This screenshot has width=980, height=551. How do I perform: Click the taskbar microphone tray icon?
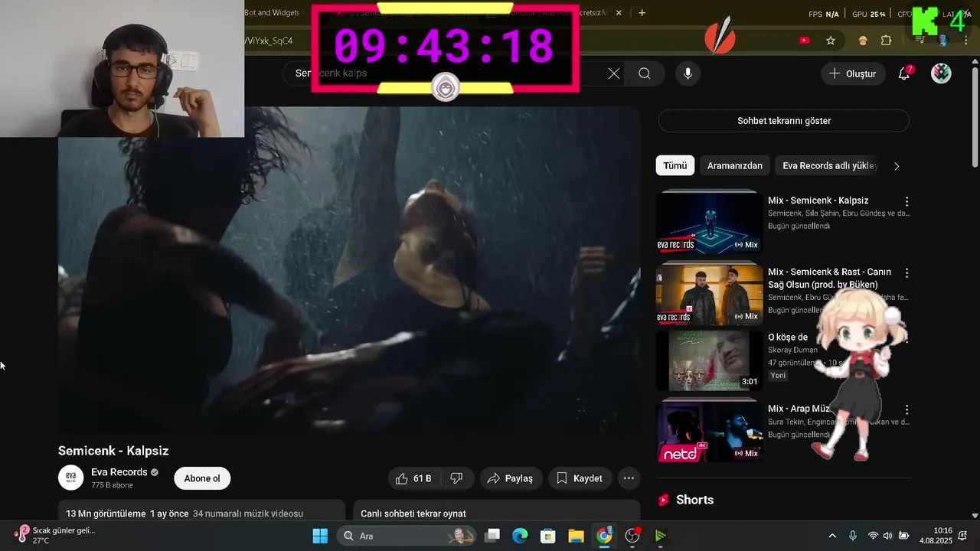pos(853,536)
